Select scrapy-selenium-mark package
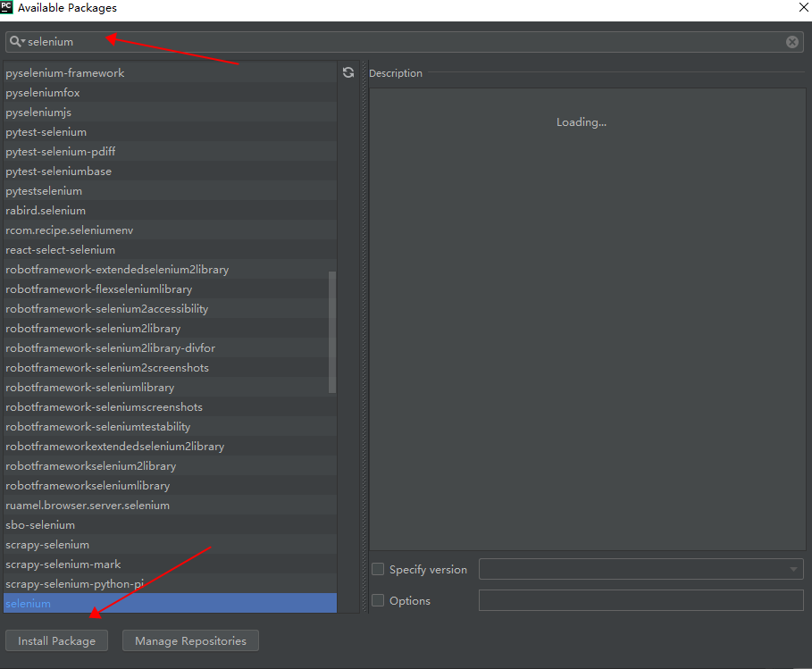This screenshot has height=669, width=812. point(170,564)
